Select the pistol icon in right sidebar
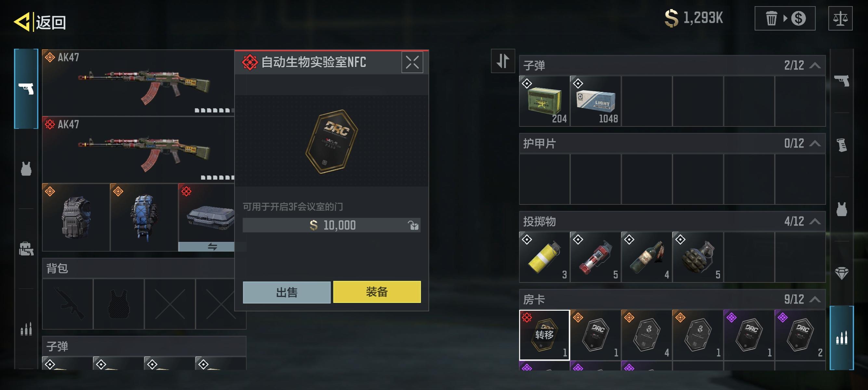This screenshot has height=390, width=868. pos(841,81)
